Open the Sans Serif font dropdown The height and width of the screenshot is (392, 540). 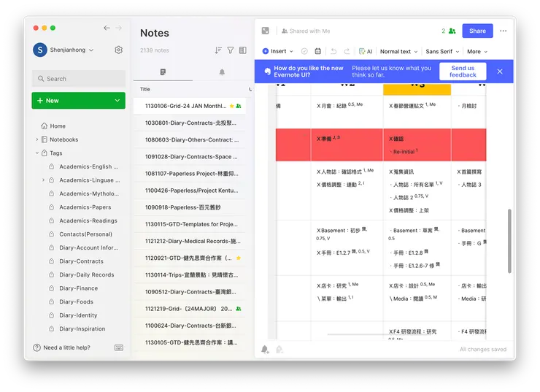point(442,51)
